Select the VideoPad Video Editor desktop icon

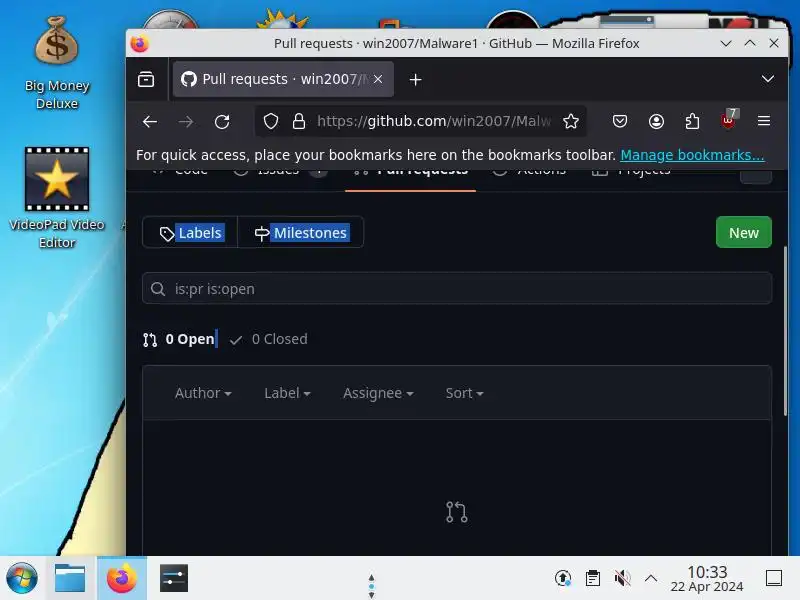coord(57,198)
